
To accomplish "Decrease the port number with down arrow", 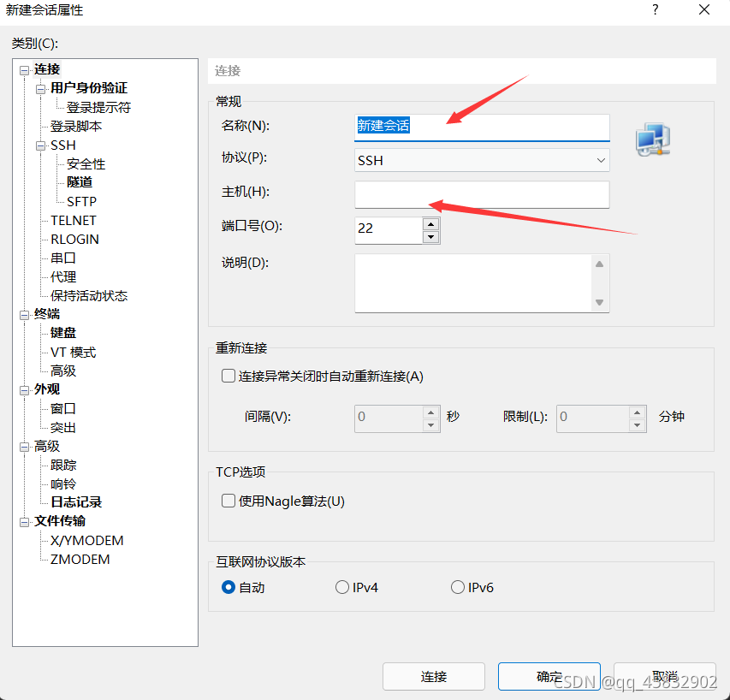I will pyautogui.click(x=431, y=237).
